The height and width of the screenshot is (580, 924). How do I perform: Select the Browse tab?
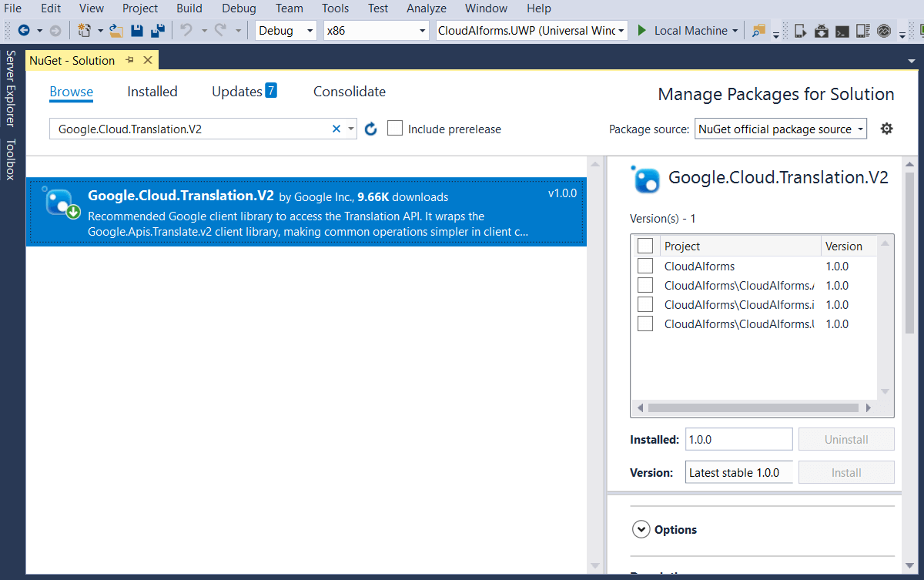pyautogui.click(x=71, y=91)
